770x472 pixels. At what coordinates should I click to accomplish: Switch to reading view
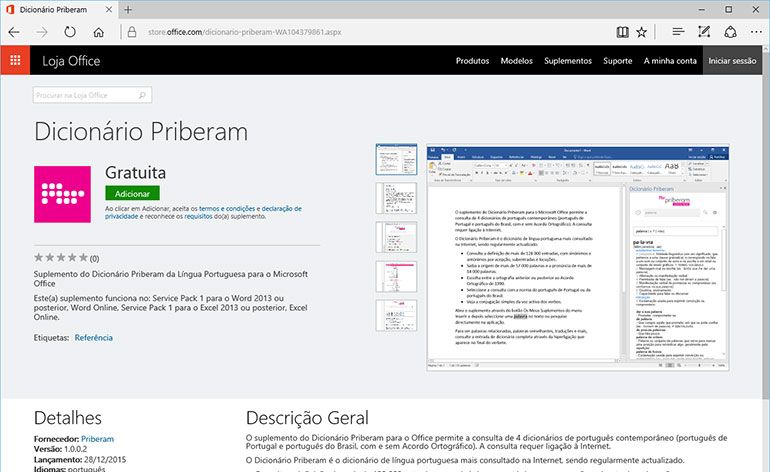623,32
